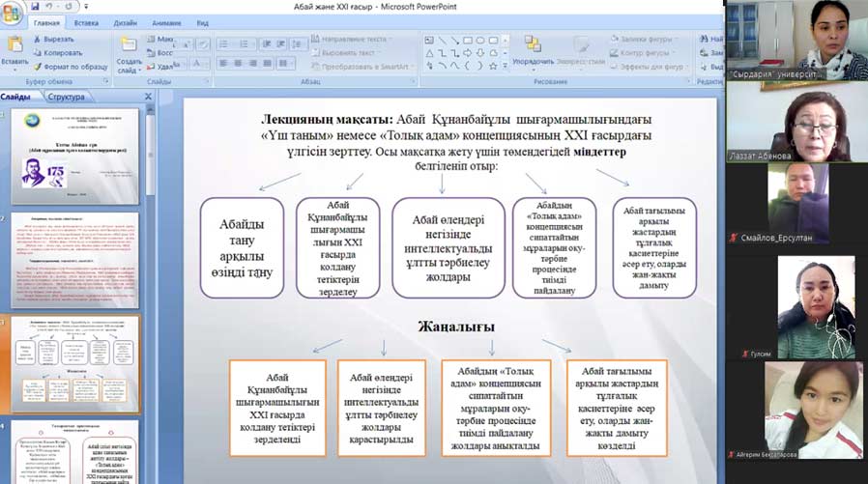Viewport: 868px width, 484px height.
Task: Switch to the Вставка ribbon tab
Action: tap(86, 21)
